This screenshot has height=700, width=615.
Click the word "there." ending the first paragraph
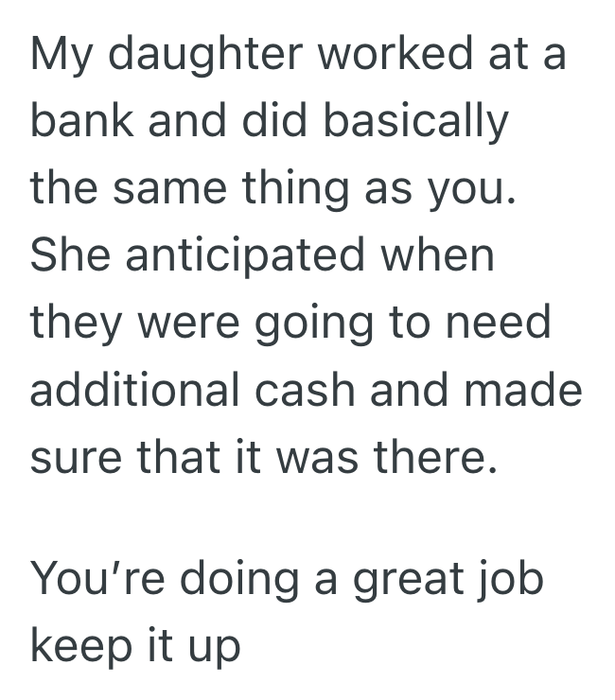(x=435, y=457)
